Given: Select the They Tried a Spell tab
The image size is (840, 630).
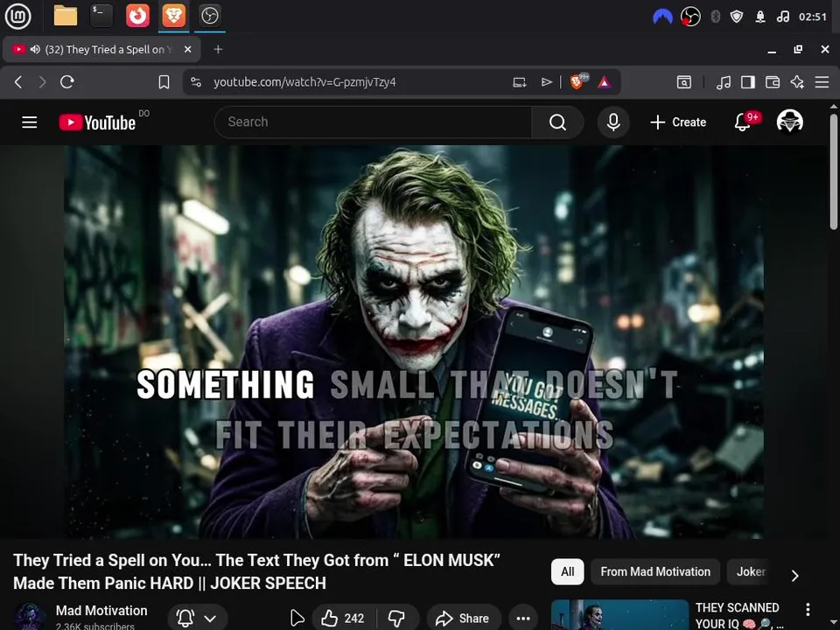Looking at the screenshot, I should tap(101, 49).
